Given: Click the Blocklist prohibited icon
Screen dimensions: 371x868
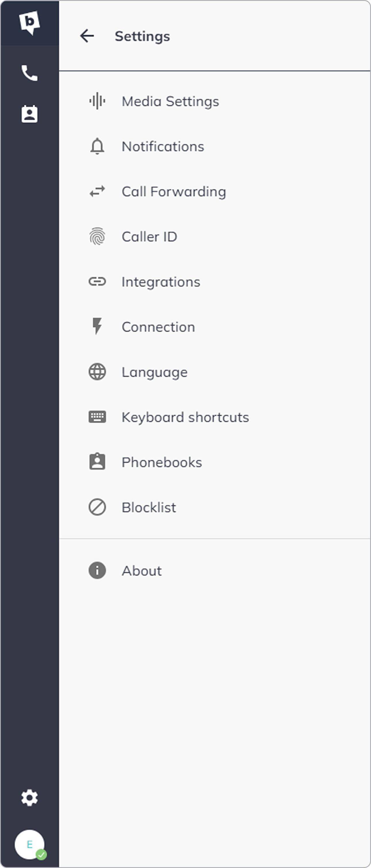Looking at the screenshot, I should [97, 507].
